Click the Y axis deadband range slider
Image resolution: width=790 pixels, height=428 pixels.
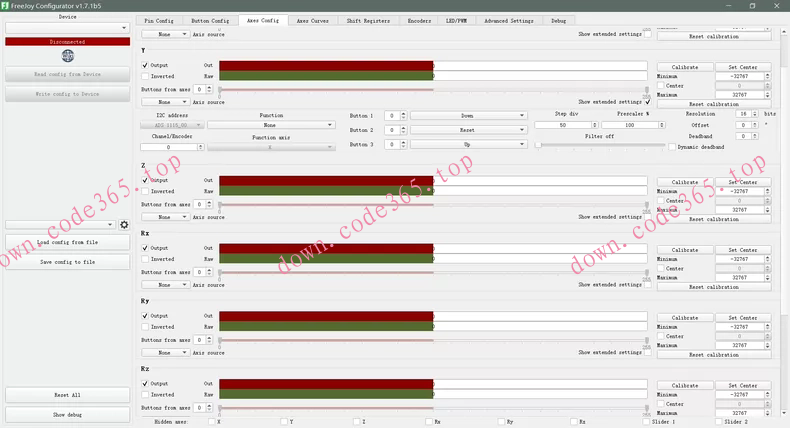click(x=433, y=90)
